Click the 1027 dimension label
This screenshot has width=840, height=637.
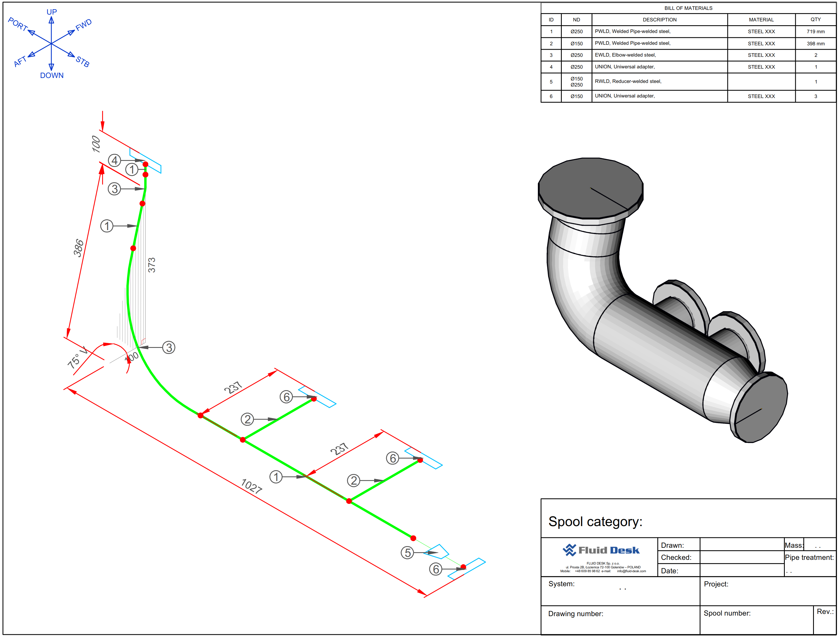[251, 486]
